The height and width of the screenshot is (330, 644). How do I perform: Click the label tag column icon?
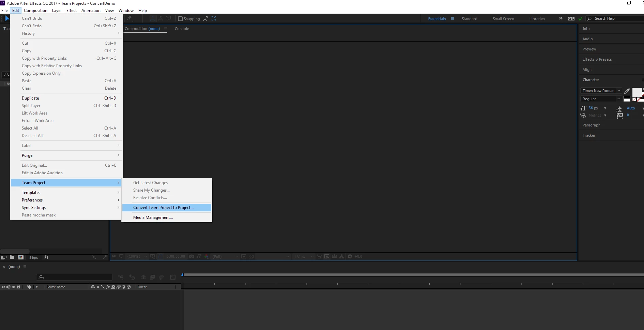coord(29,287)
